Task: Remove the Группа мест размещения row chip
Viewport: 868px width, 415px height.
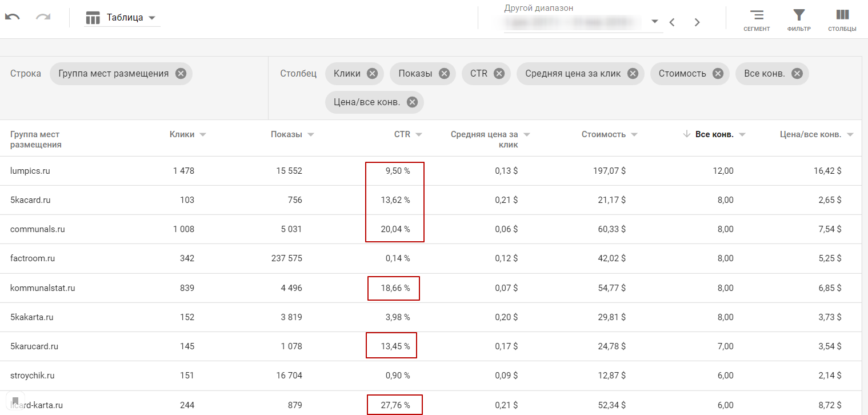Action: [181, 73]
